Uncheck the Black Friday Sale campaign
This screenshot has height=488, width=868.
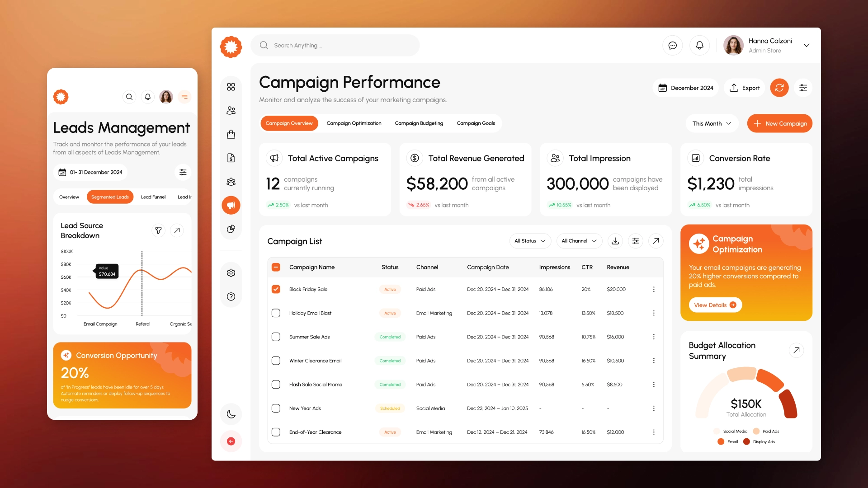point(276,289)
